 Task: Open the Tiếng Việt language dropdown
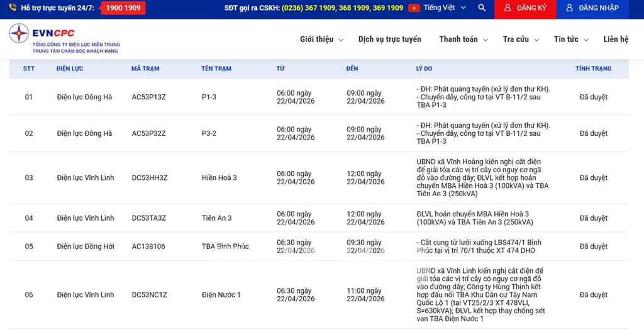[x=445, y=8]
